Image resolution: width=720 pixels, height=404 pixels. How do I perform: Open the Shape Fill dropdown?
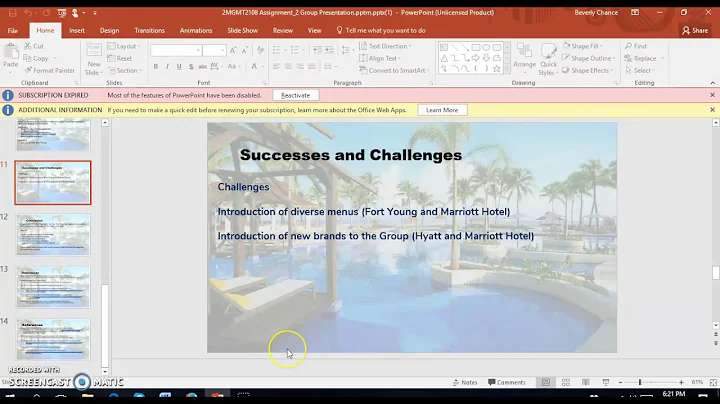[583, 46]
